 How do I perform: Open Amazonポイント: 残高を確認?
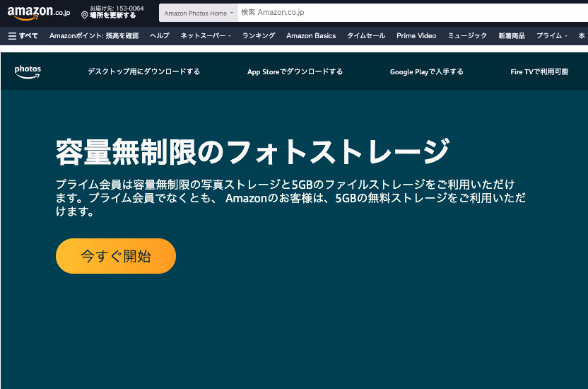click(x=94, y=35)
